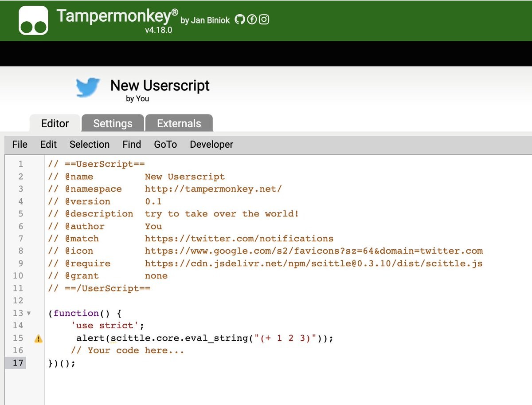Click the '// ==/UserScript==' closing line

coord(99,288)
